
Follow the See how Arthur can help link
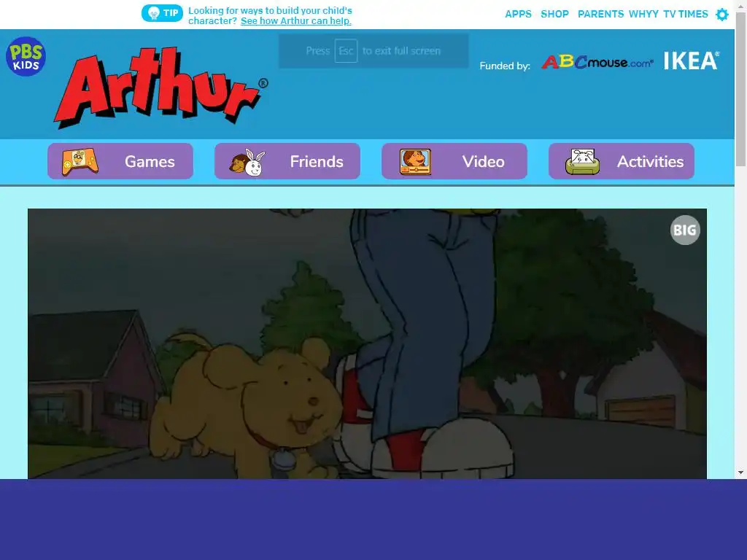[x=296, y=21]
